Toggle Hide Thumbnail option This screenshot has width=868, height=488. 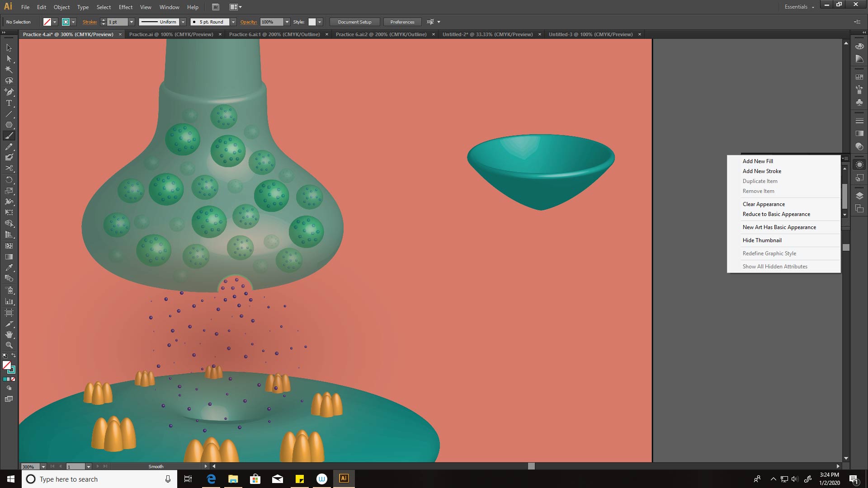762,240
